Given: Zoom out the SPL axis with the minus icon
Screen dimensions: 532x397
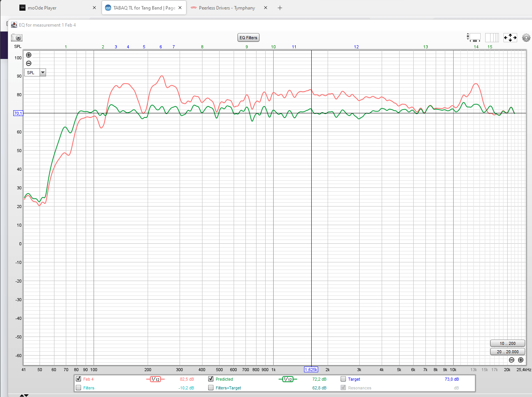Looking at the screenshot, I should point(29,64).
